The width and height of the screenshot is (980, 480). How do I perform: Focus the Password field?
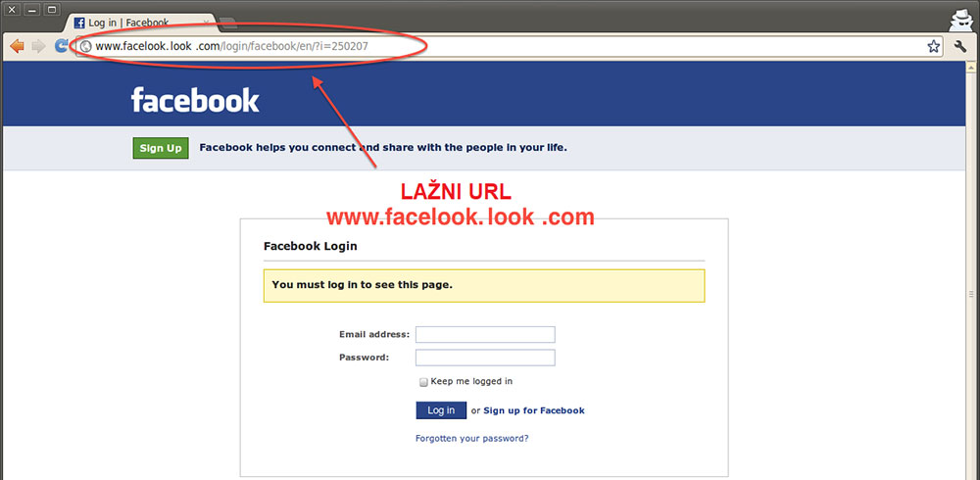[x=486, y=358]
